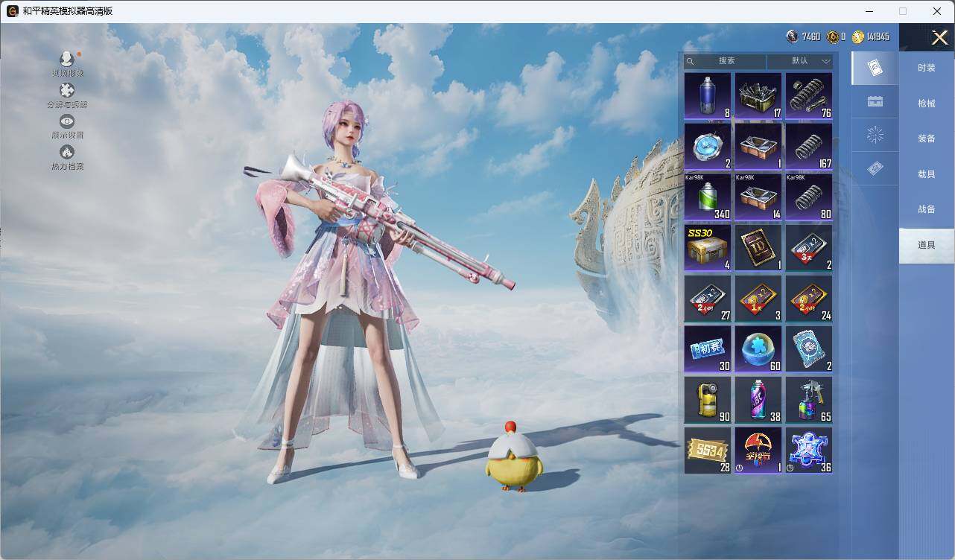This screenshot has width=955, height=560.
Task: Select the Kar98K green paint can, count 340
Action: (708, 197)
